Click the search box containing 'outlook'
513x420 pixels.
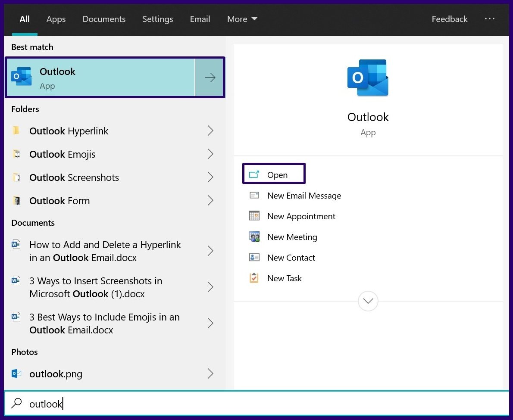[256, 404]
